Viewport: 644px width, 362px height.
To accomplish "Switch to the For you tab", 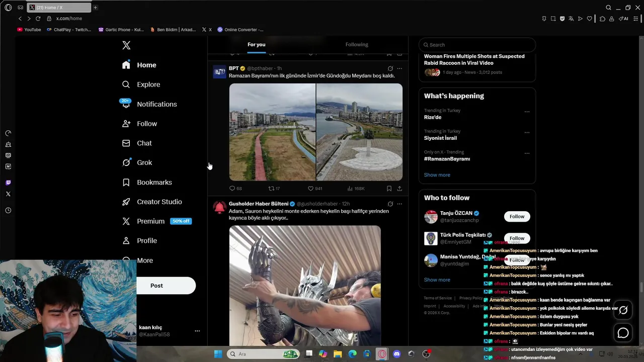I will [x=256, y=45].
